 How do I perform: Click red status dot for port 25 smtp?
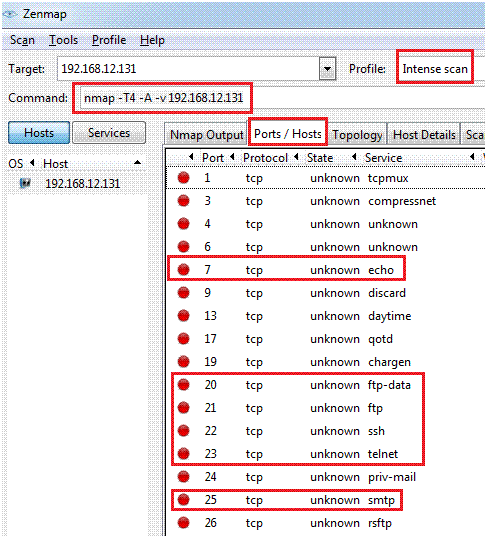click(x=184, y=500)
